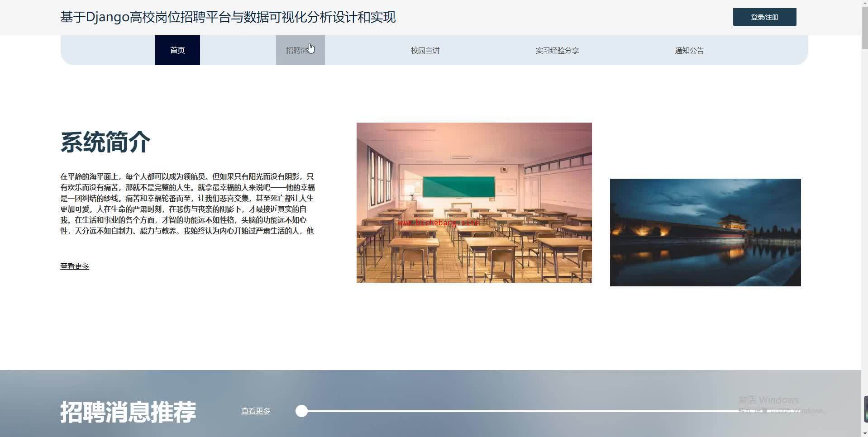This screenshot has height=437, width=868.
Task: Click the round white slider handle
Action: click(x=301, y=411)
